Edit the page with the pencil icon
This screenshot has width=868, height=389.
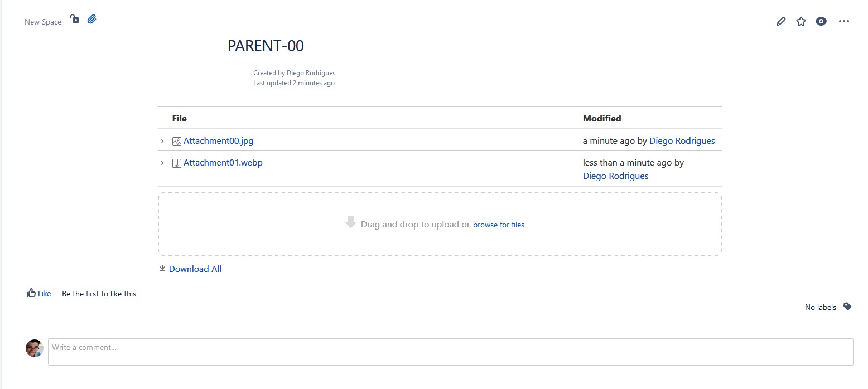[x=780, y=21]
